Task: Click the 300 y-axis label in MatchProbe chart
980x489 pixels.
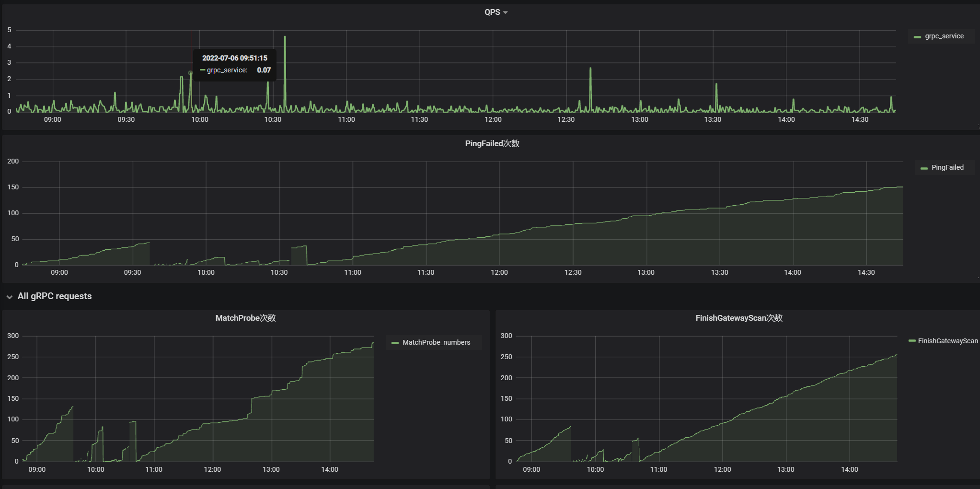Action: [13, 336]
